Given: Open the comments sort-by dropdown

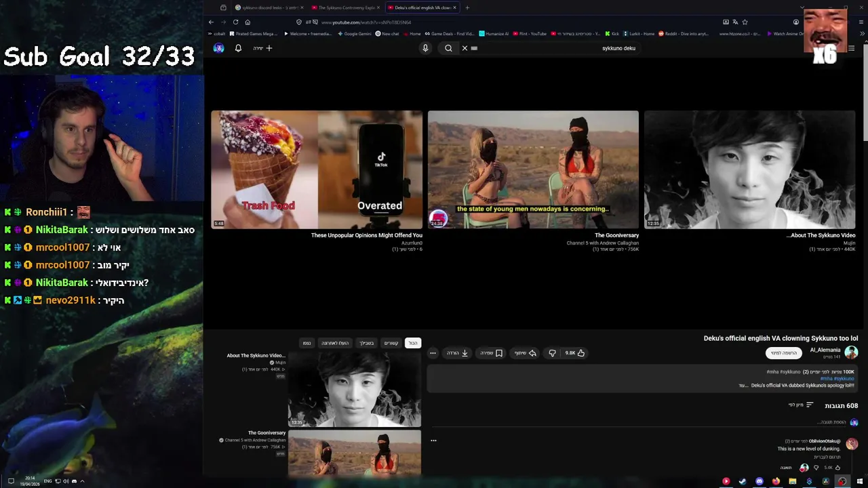Looking at the screenshot, I should [x=801, y=405].
